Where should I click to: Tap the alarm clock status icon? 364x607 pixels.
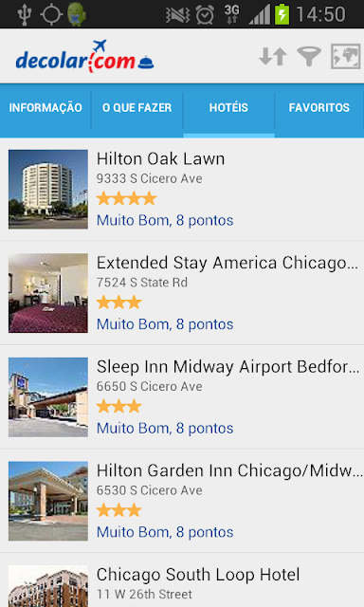coord(205,15)
